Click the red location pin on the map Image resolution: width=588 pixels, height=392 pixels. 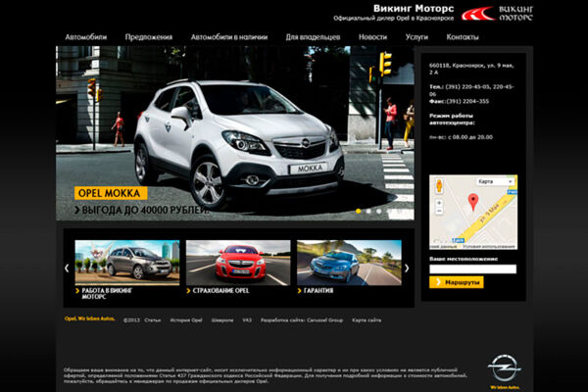coord(473,202)
